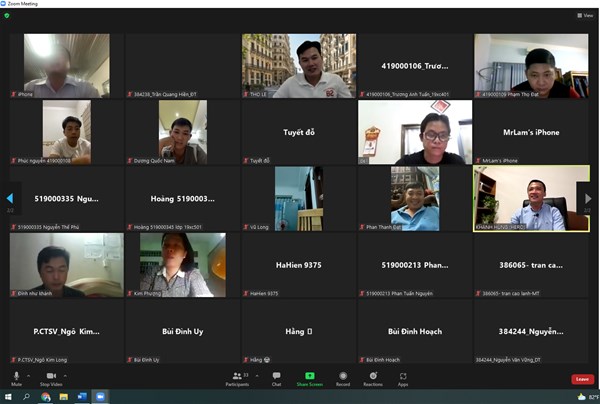The image size is (600, 404).
Task: Select the KHANH HUNG video tile
Action: (531, 198)
